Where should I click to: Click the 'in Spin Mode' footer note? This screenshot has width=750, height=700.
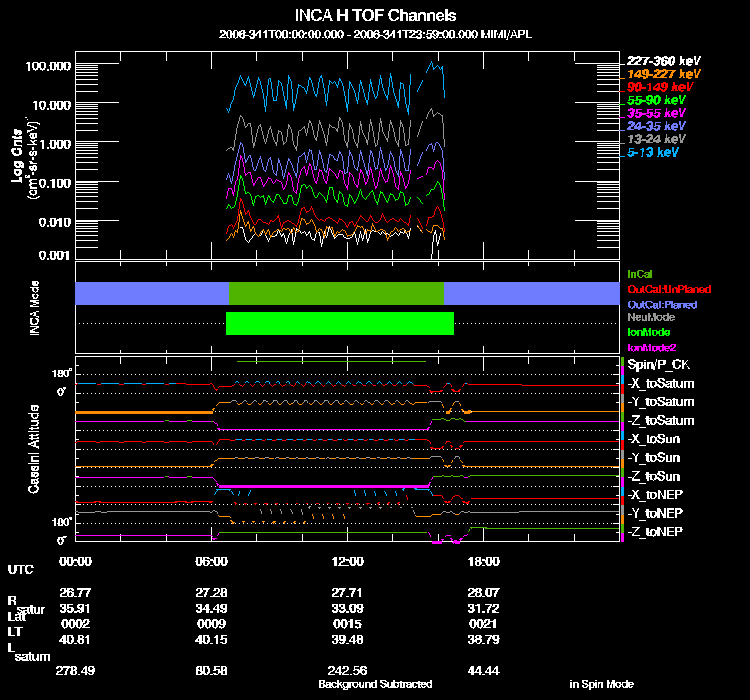601,684
